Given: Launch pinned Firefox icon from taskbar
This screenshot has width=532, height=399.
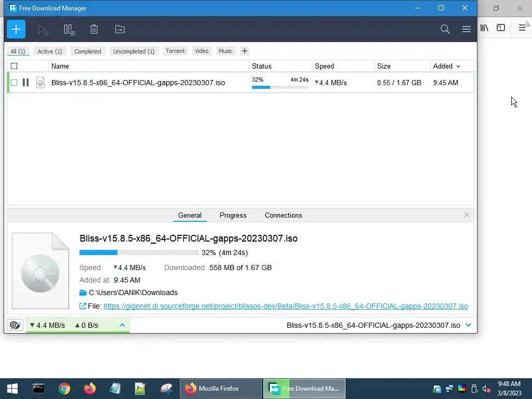Looking at the screenshot, I should (x=89, y=389).
